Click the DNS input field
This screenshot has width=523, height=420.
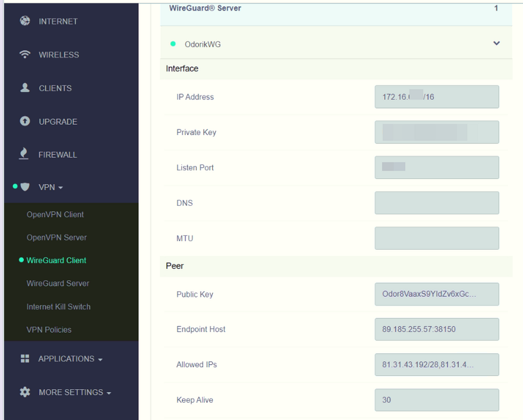[436, 203]
